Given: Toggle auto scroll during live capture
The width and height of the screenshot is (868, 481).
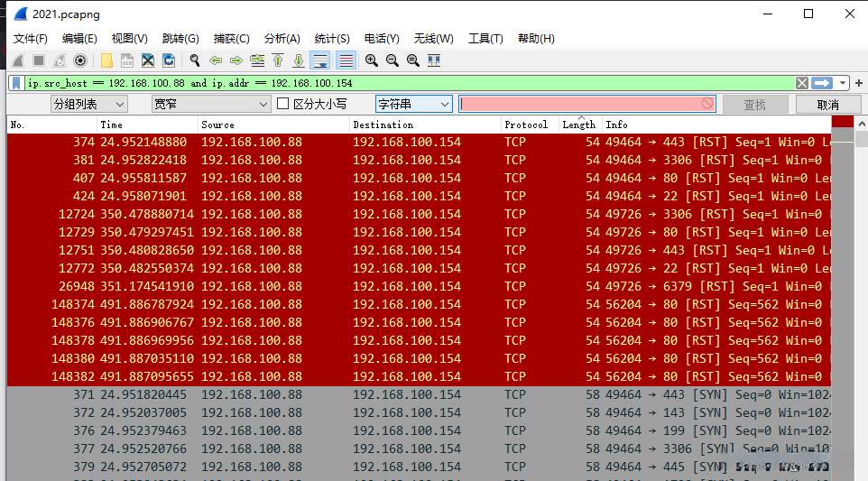Looking at the screenshot, I should 320,60.
